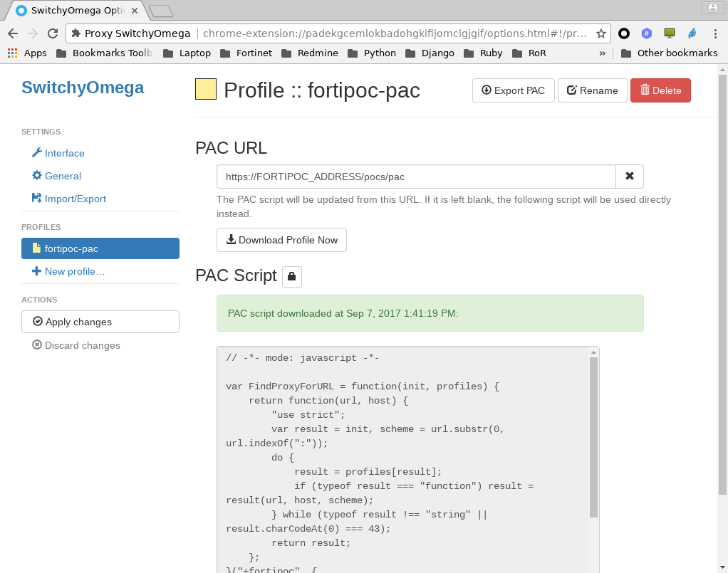Click the page vertical scrollbar

[722, 285]
